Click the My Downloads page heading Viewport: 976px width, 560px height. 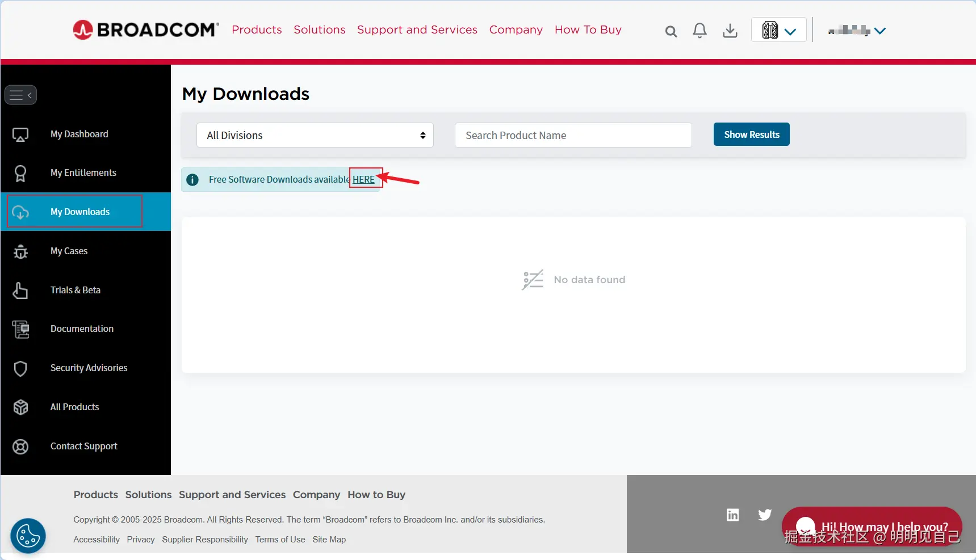click(246, 94)
